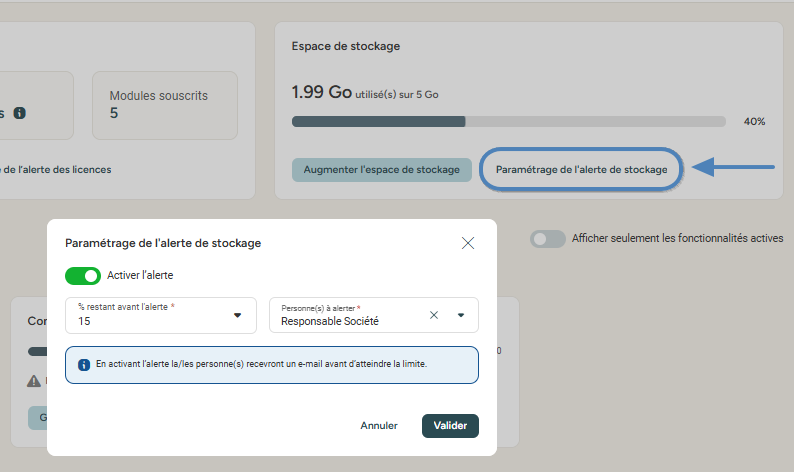
Task: Close the storage alert dialog with X
Action: click(468, 243)
